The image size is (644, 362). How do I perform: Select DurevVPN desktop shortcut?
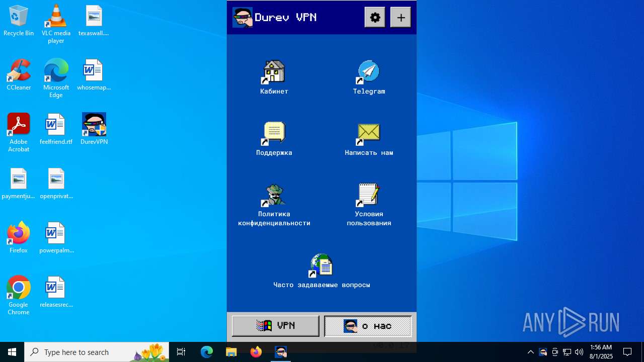[94, 129]
